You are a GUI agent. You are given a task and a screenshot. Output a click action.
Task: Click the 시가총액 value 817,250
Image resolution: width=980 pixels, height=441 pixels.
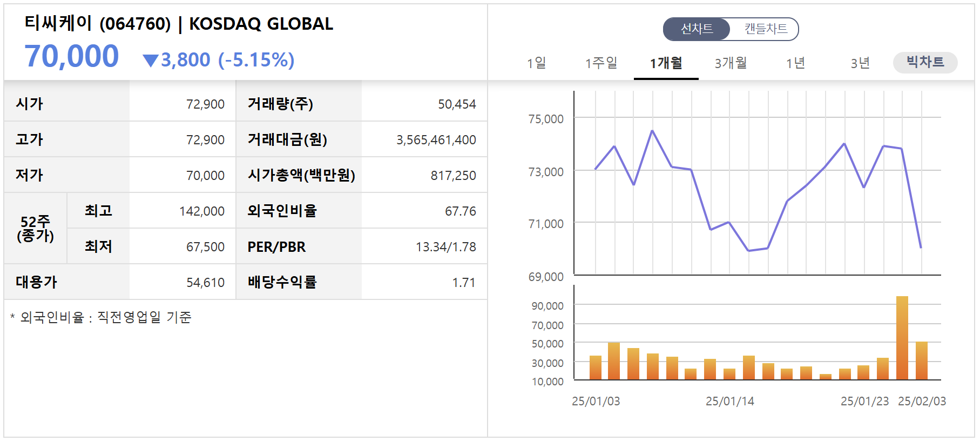[454, 176]
